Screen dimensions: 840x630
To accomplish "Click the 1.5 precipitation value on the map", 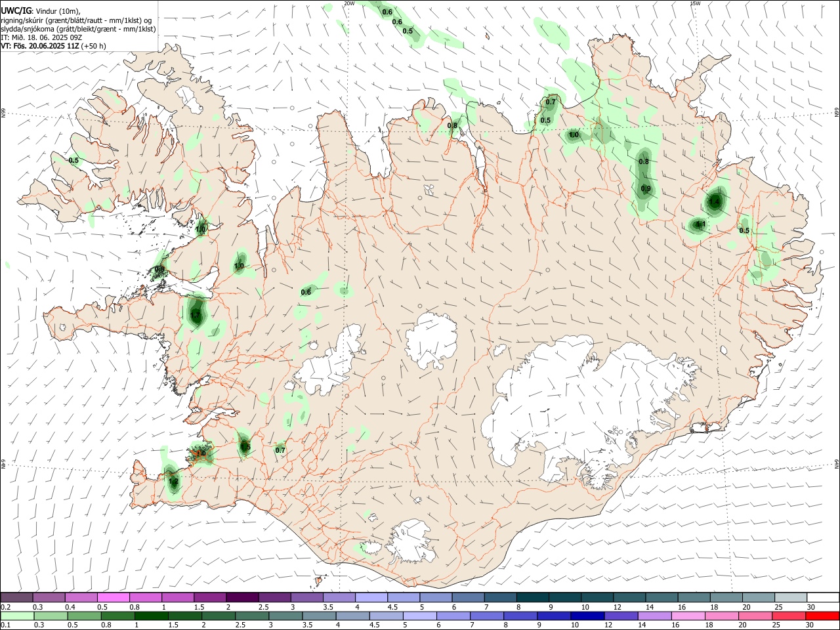I will tap(245, 447).
